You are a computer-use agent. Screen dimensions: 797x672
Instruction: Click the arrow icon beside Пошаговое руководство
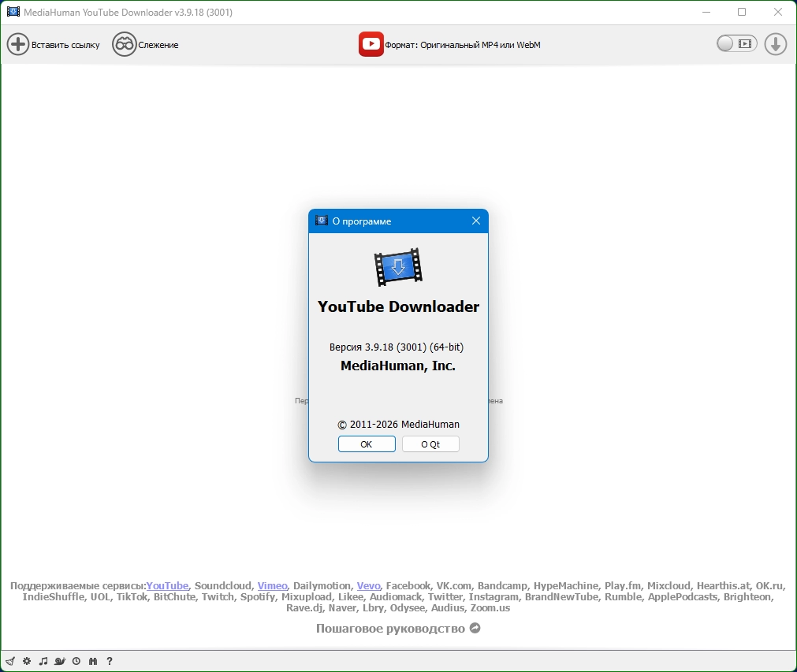475,629
